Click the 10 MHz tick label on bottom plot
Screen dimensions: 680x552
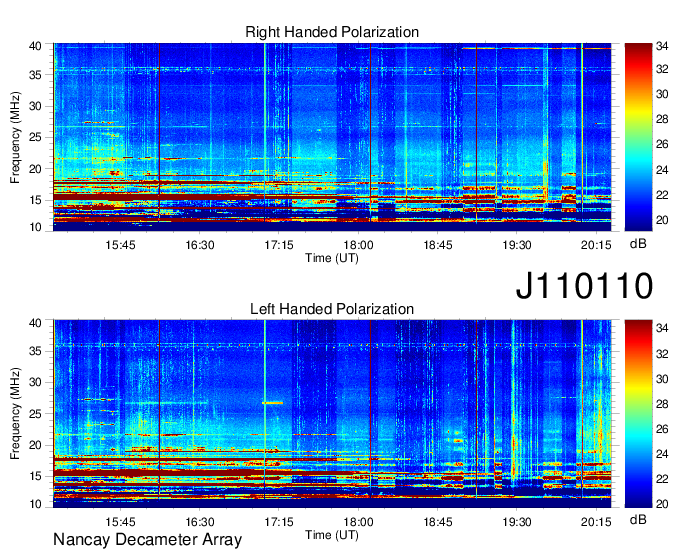click(x=35, y=504)
